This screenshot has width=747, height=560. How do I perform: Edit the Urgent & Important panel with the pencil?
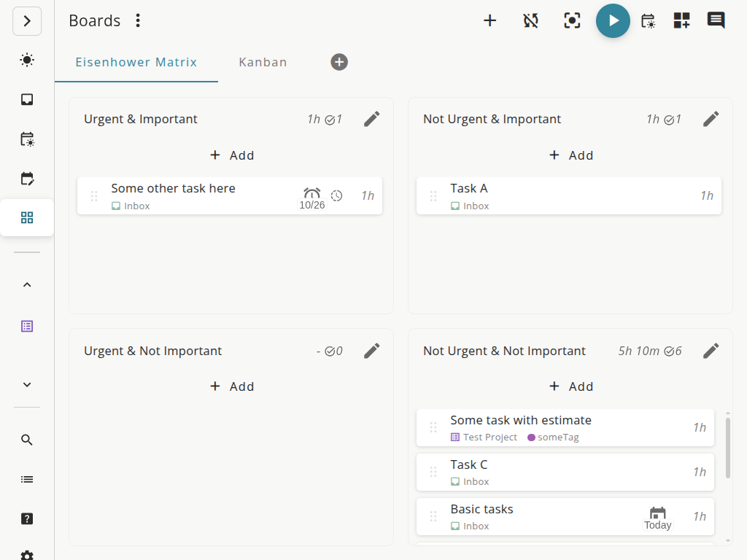pyautogui.click(x=372, y=119)
